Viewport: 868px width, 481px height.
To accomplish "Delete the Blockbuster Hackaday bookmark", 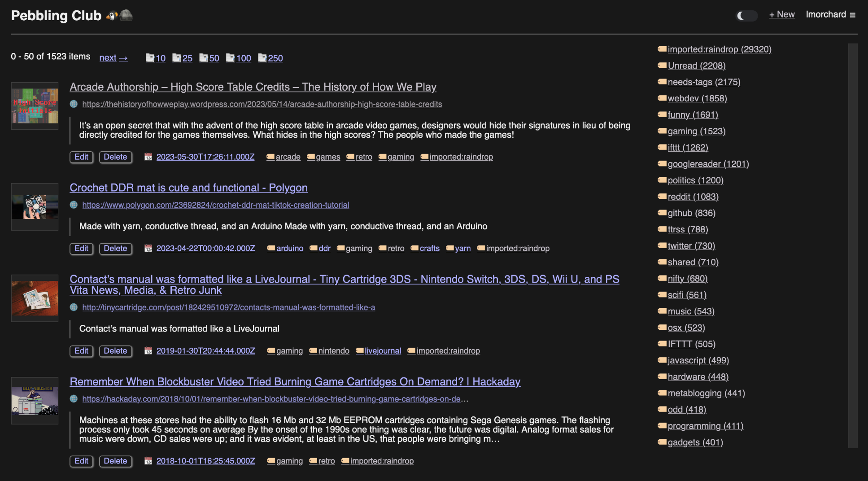I will click(115, 461).
